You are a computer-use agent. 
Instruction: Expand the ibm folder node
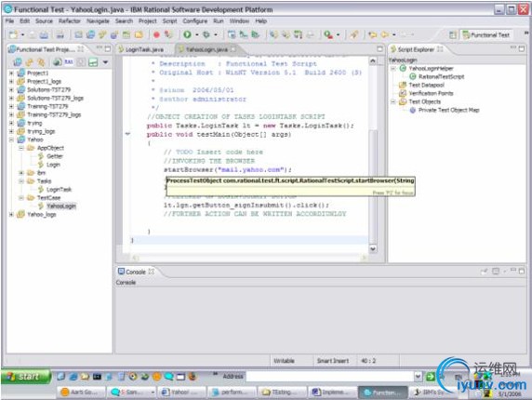(x=21, y=173)
